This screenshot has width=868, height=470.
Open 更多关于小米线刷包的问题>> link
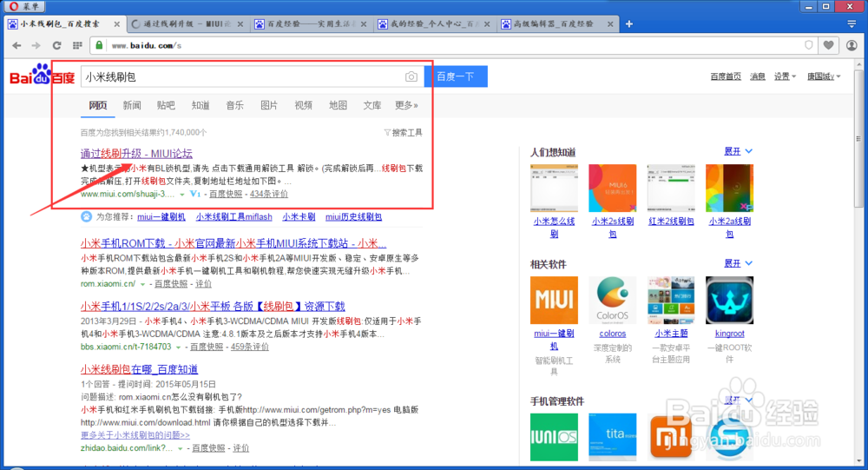pos(135,435)
